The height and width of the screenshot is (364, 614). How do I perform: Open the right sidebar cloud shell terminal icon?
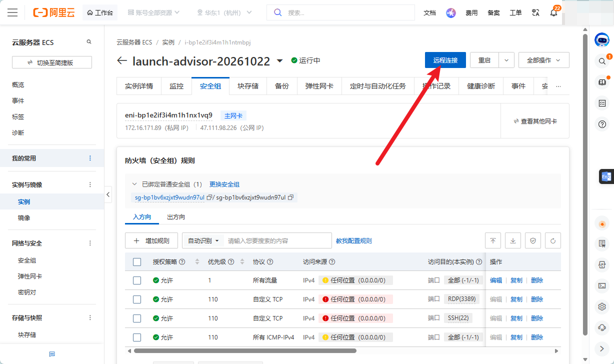pos(602,285)
